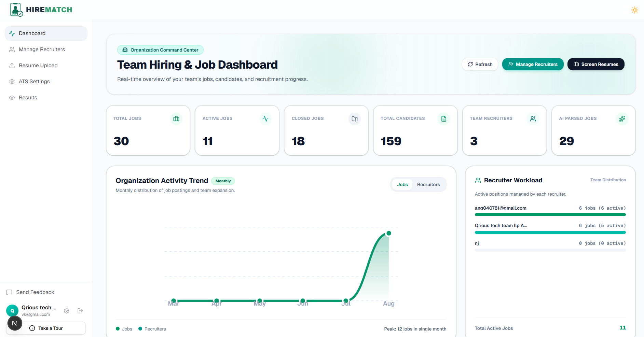Click the Q user avatar
This screenshot has width=644, height=337.
pyautogui.click(x=12, y=311)
